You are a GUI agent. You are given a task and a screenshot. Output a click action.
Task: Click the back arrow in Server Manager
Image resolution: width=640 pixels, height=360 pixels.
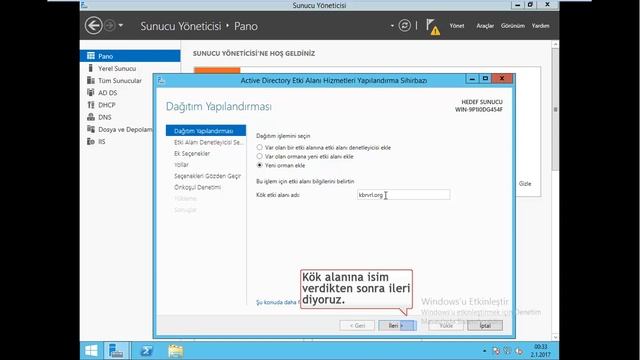tap(93, 25)
